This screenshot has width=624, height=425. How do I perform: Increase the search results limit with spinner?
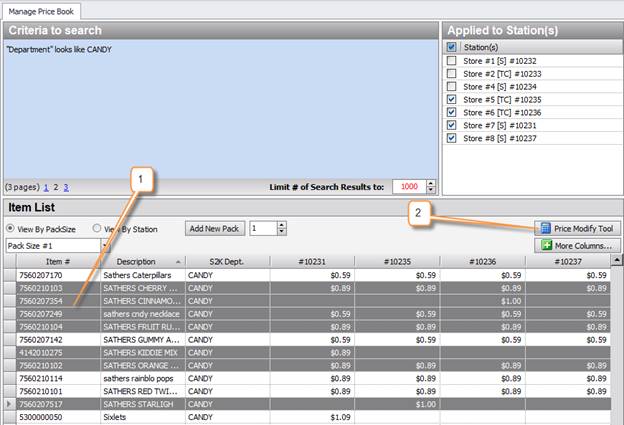(x=431, y=183)
